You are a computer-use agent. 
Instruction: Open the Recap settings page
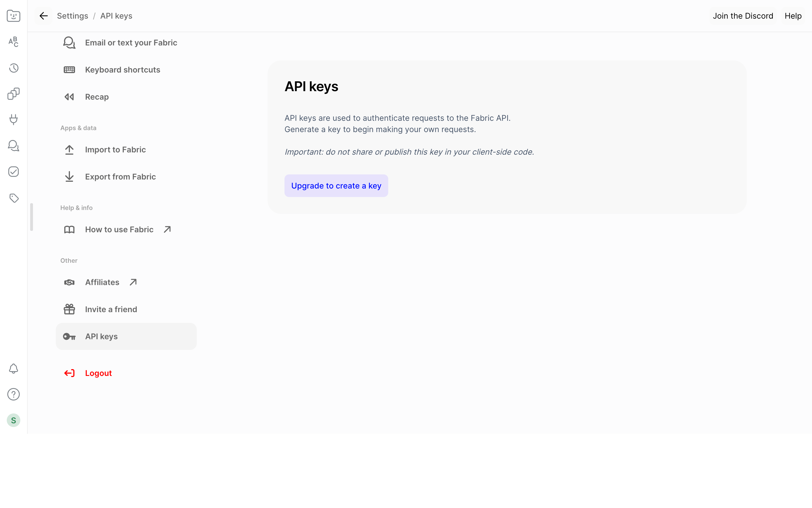click(x=126, y=97)
